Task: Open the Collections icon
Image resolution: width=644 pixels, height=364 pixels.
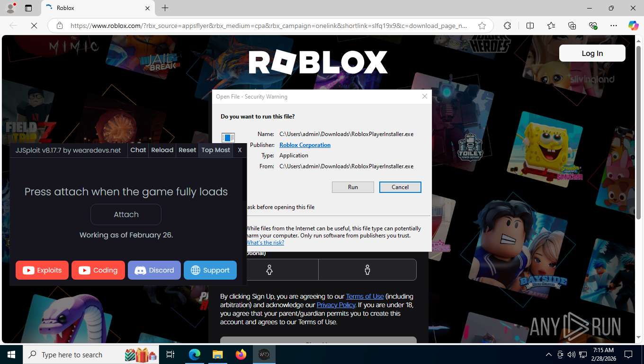Action: point(572,26)
